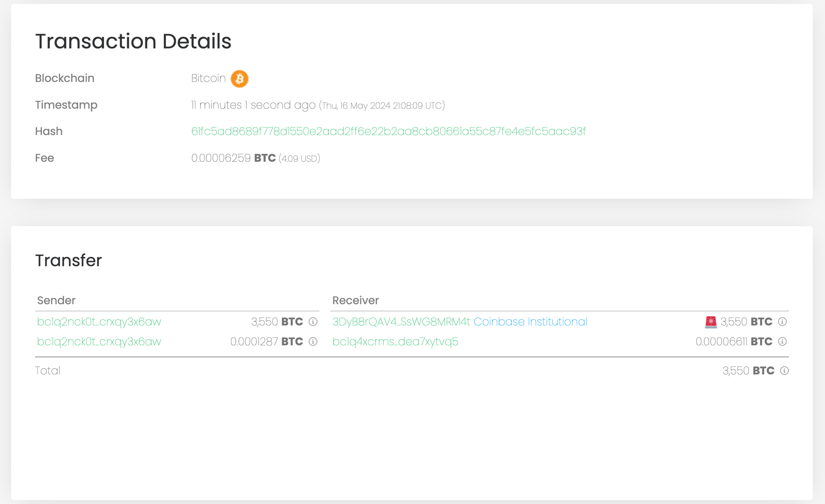Click the Receiver column header
825x504 pixels.
(x=355, y=300)
